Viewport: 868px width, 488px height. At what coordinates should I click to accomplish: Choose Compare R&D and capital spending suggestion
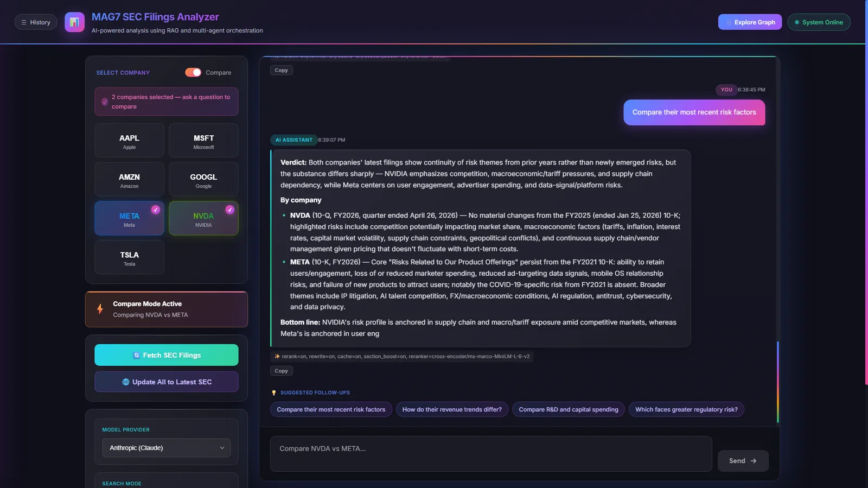click(x=569, y=409)
